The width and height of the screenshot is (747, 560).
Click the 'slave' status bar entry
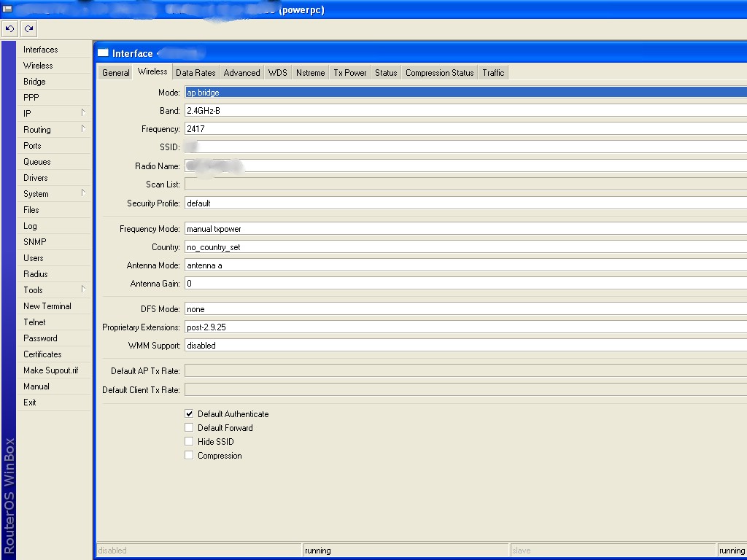612,551
